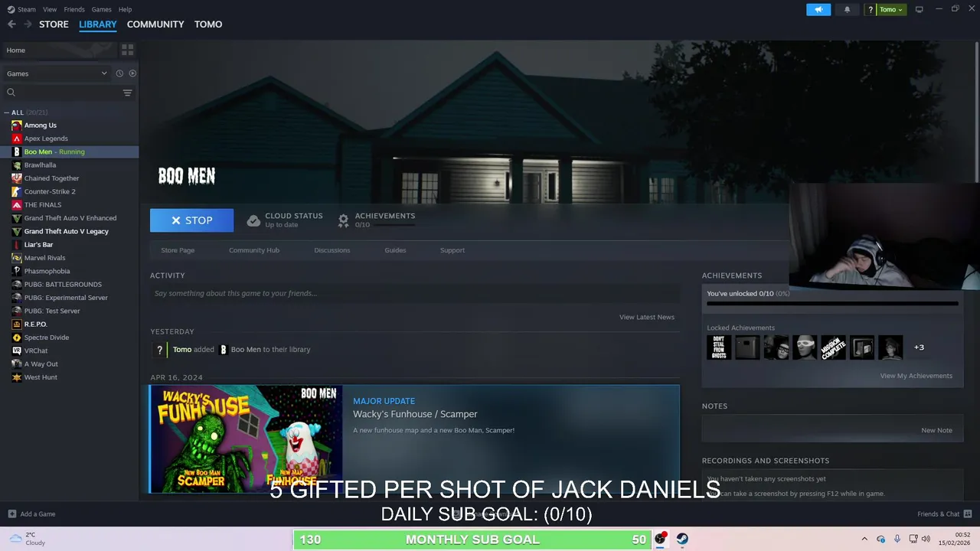Switch library to grid view icon
The height and width of the screenshot is (551, 980).
tap(127, 50)
